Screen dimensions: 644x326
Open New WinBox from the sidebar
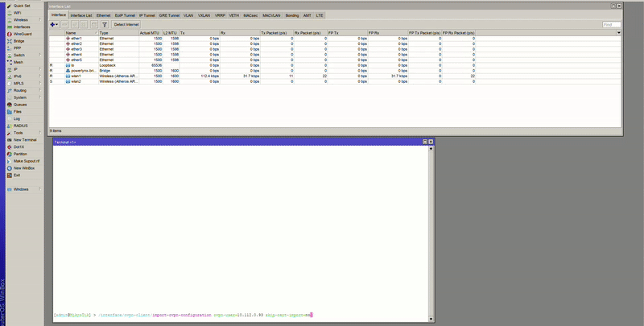(24, 168)
